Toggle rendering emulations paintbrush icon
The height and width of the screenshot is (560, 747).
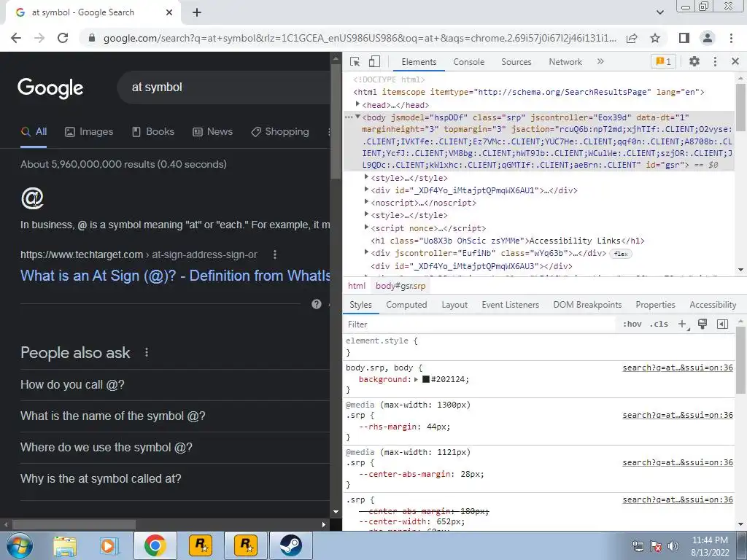coord(703,324)
